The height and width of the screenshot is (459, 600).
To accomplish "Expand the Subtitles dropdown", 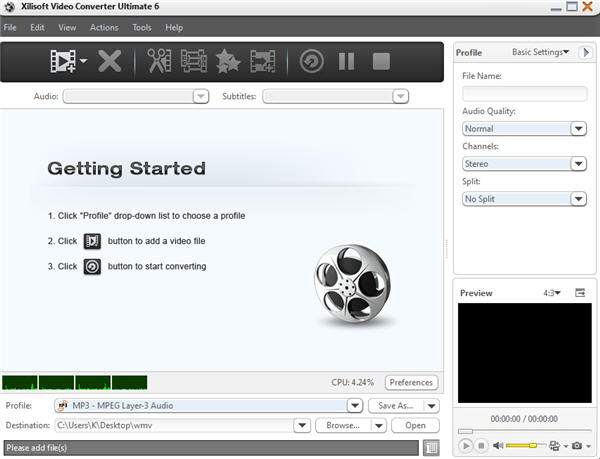I will tap(400, 96).
